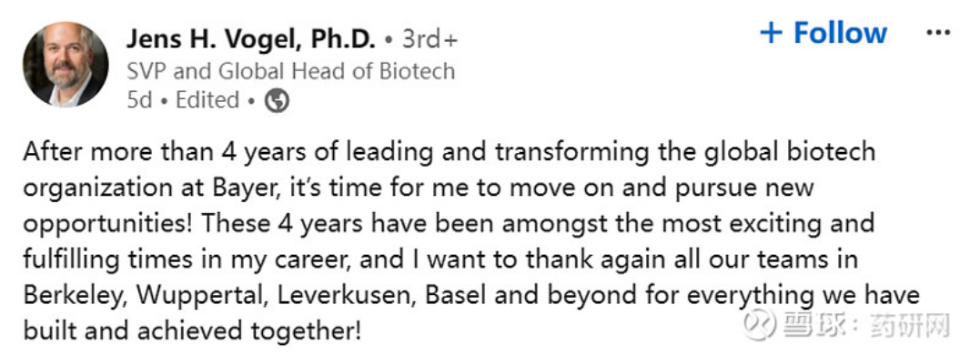Click the name Jens H. Vogel, Ph.D.
This screenshot has height=356, width=980.
click(x=251, y=40)
